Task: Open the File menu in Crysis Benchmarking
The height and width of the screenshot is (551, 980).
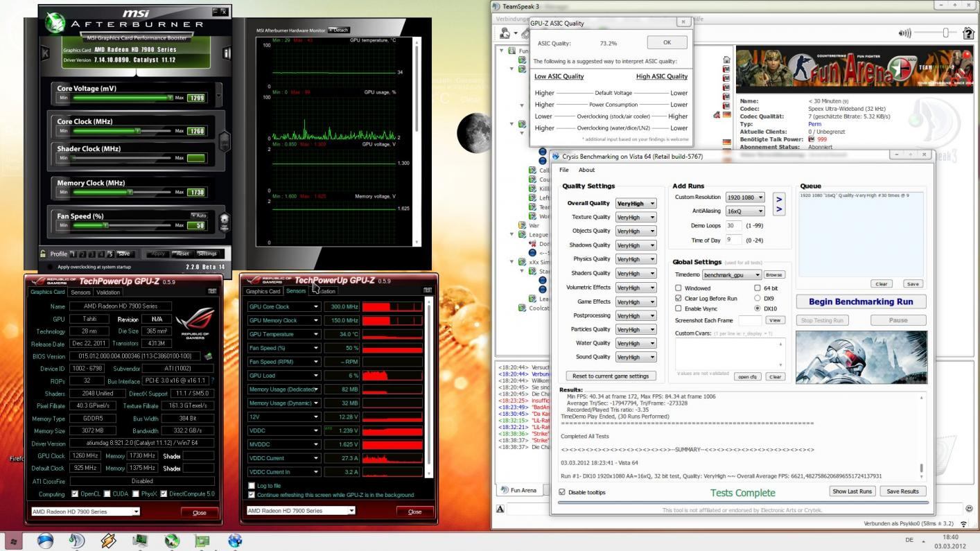Action: [563, 170]
